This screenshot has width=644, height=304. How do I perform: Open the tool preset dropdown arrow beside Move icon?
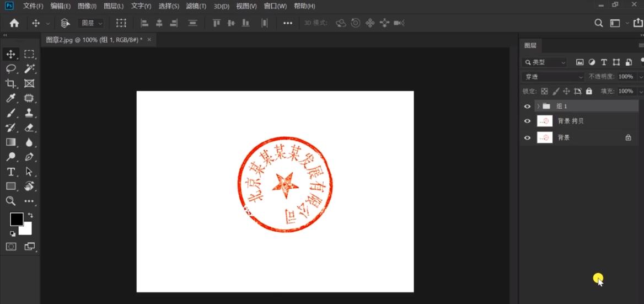point(47,23)
